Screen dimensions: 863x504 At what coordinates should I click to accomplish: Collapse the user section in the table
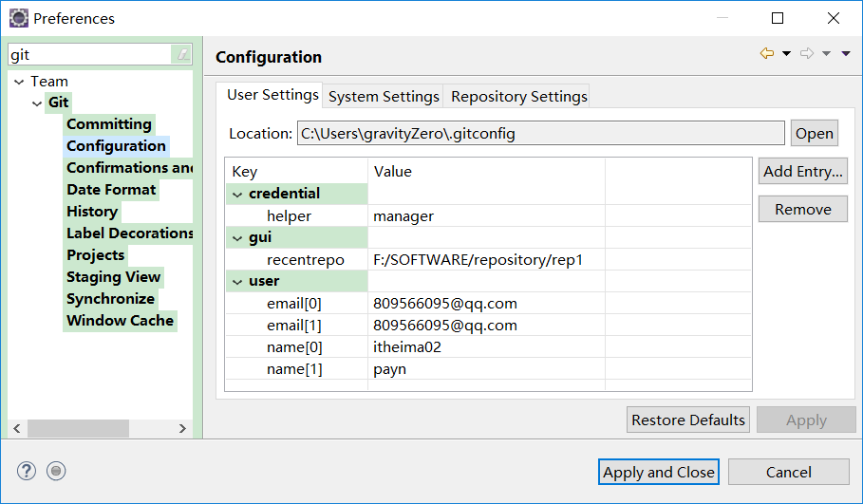click(237, 281)
